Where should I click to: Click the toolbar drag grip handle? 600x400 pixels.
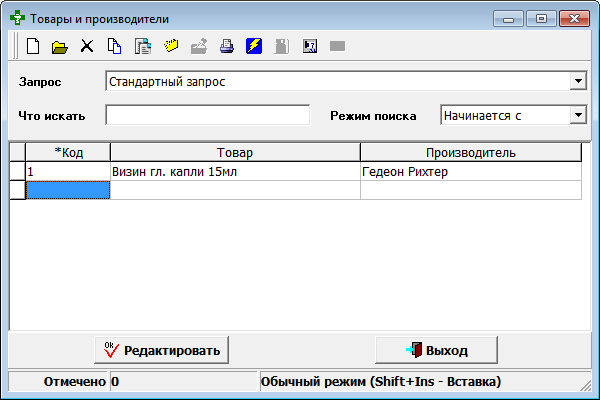pos(15,46)
